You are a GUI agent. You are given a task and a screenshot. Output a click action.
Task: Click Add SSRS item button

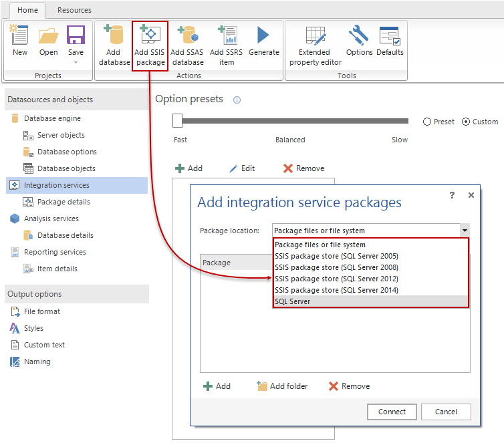[227, 45]
